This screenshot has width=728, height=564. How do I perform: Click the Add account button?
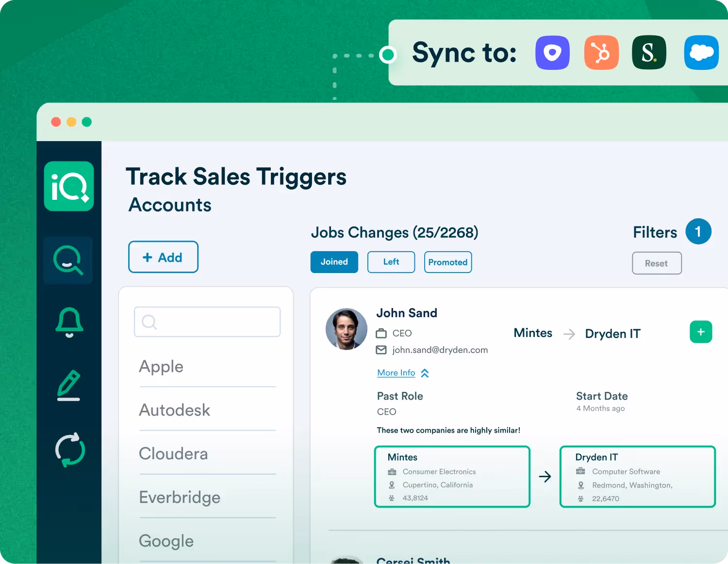click(163, 257)
